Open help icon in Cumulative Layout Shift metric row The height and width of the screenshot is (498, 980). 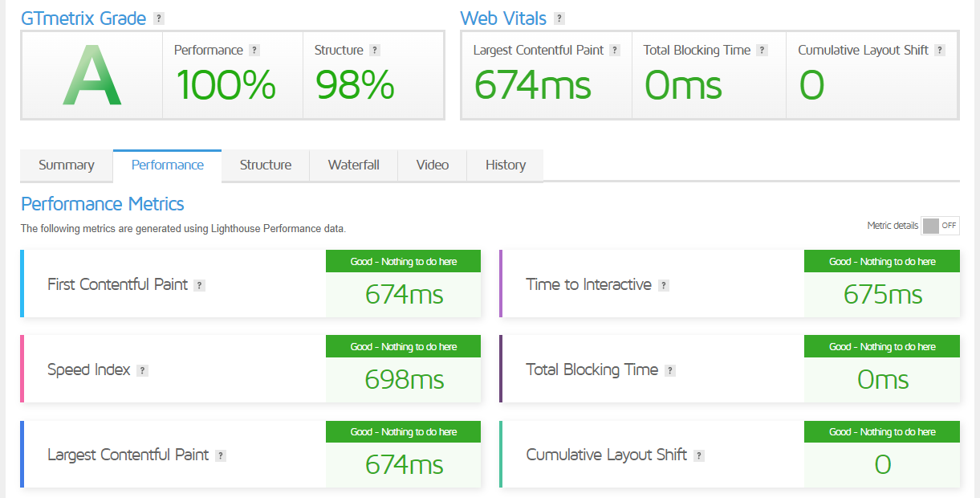point(699,455)
